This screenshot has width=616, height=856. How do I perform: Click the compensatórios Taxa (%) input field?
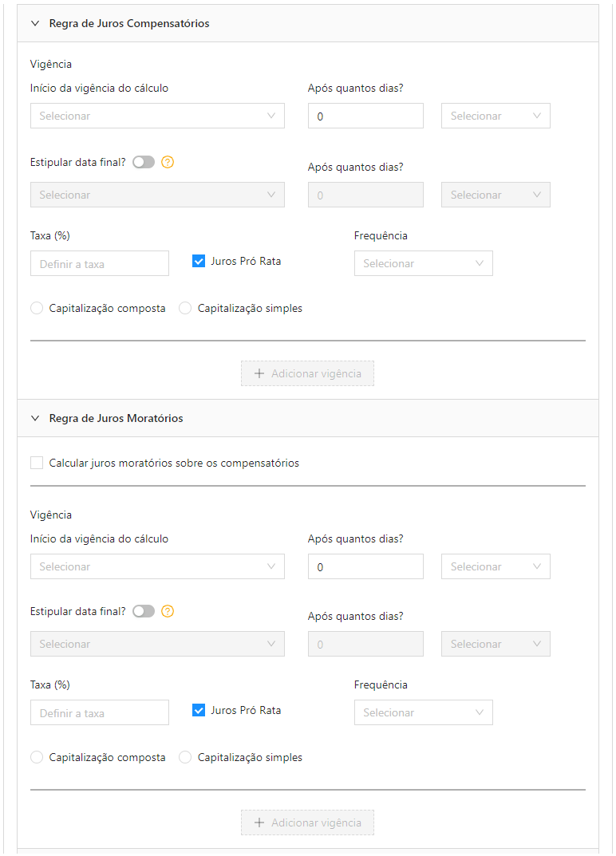coord(100,264)
